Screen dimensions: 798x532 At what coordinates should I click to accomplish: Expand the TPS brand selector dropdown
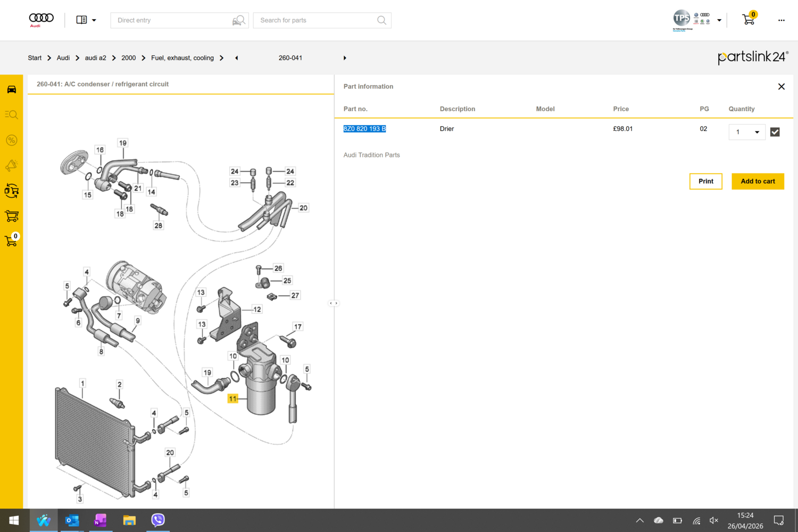719,20
